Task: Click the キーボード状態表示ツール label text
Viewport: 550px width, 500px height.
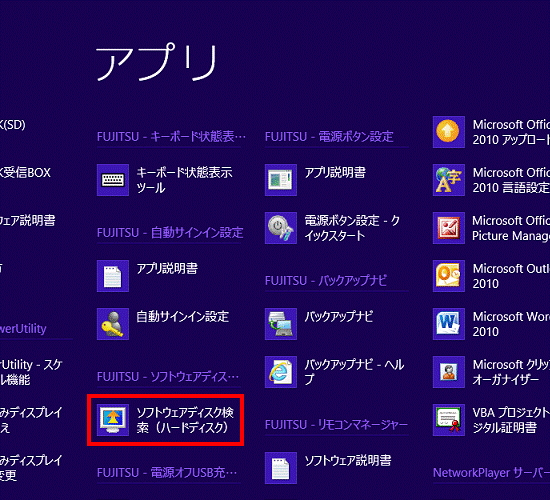Action: 185,180
